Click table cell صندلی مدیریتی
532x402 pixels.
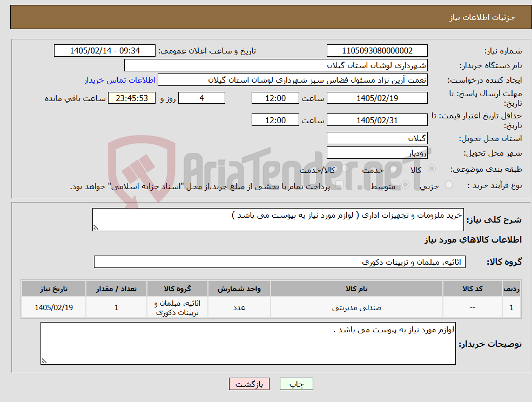pos(356,307)
